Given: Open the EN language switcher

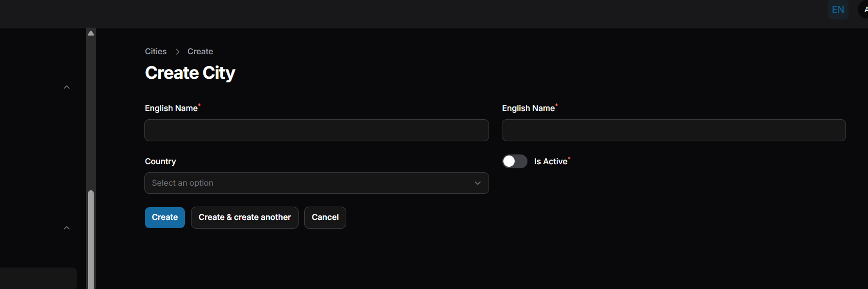Looking at the screenshot, I should 838,10.
